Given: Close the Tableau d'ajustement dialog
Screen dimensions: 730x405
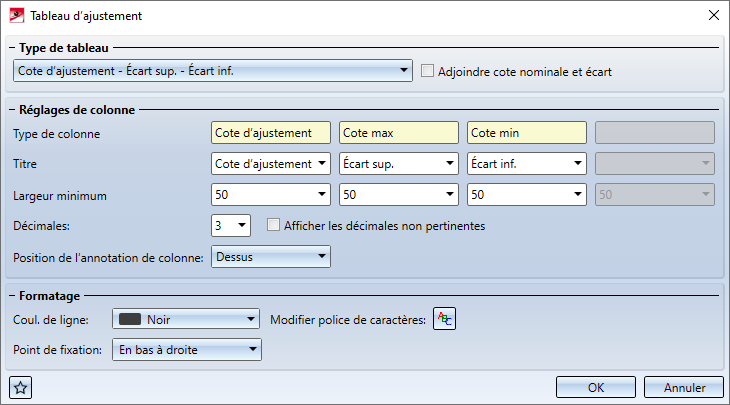Looking at the screenshot, I should 712,15.
